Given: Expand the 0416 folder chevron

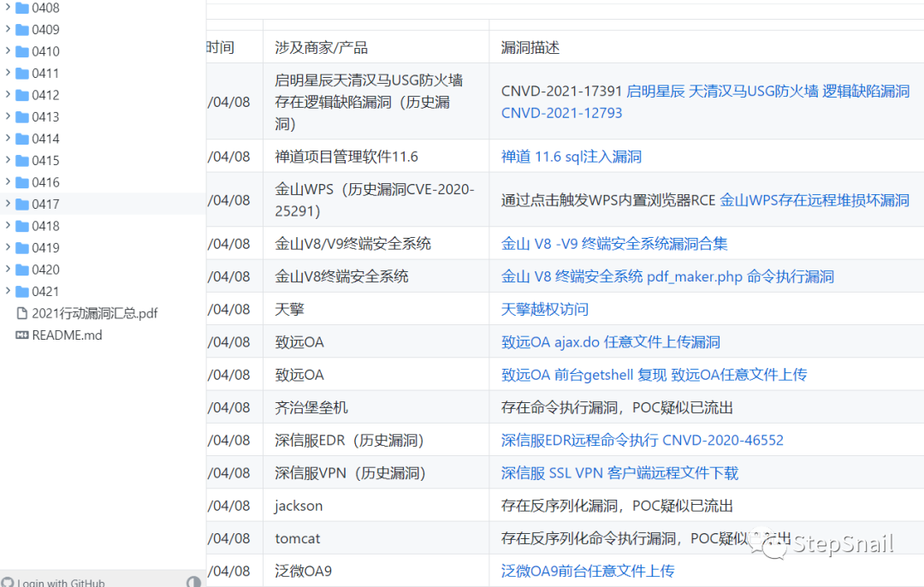Looking at the screenshot, I should click(x=8, y=181).
